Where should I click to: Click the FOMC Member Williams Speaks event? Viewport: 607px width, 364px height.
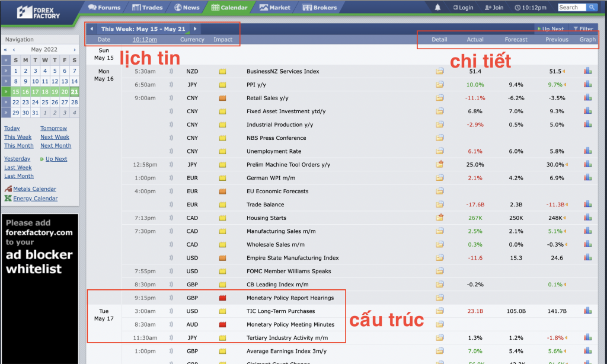[289, 271]
